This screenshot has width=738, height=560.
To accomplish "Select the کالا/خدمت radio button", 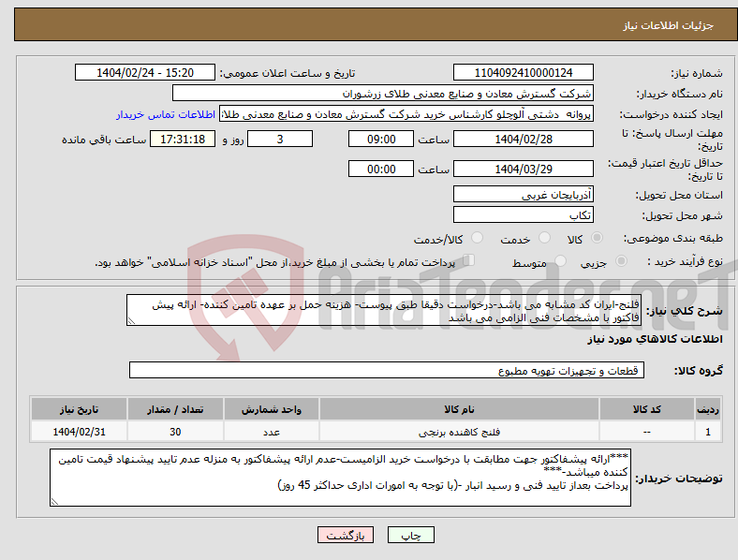I will pos(477,238).
